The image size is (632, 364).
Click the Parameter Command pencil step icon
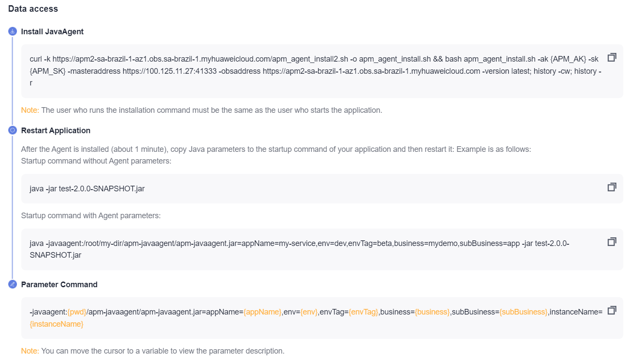coord(13,285)
